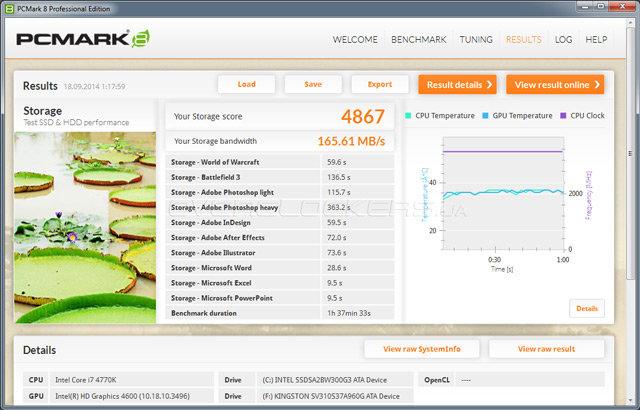Screen dimensions: 640x410
Task: Select the Storage - Battlefield 3 row
Action: click(280, 177)
